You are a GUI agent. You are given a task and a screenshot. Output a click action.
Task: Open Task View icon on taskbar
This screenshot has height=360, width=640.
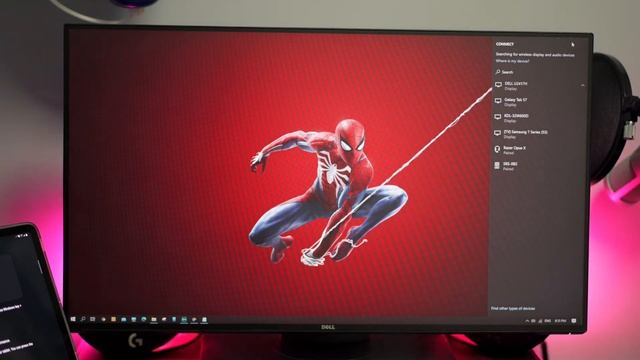click(93, 319)
